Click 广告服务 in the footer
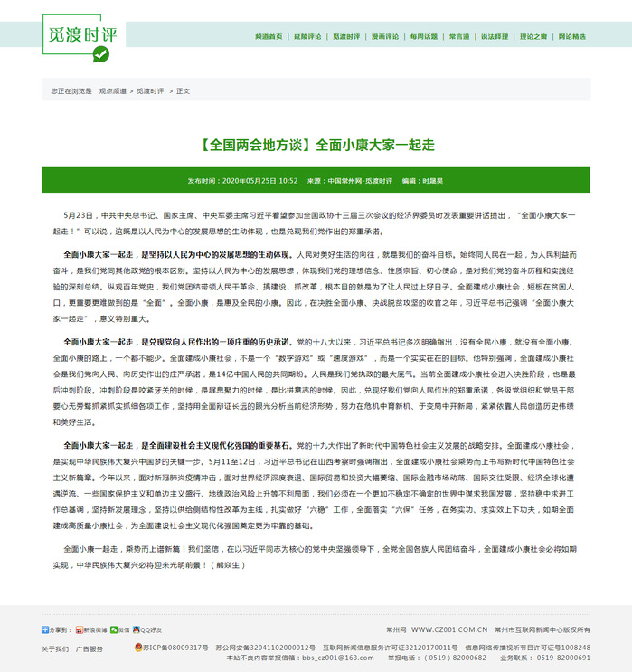Image resolution: width=632 pixels, height=672 pixels. pos(89,648)
